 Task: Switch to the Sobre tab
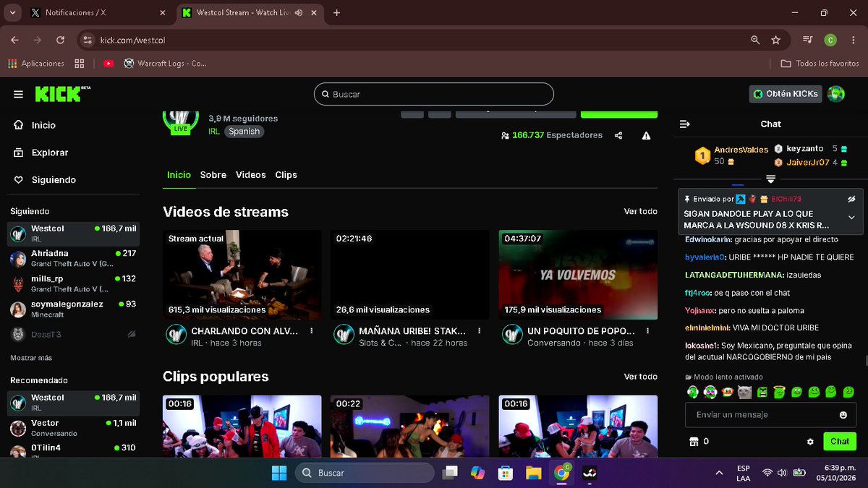(213, 175)
